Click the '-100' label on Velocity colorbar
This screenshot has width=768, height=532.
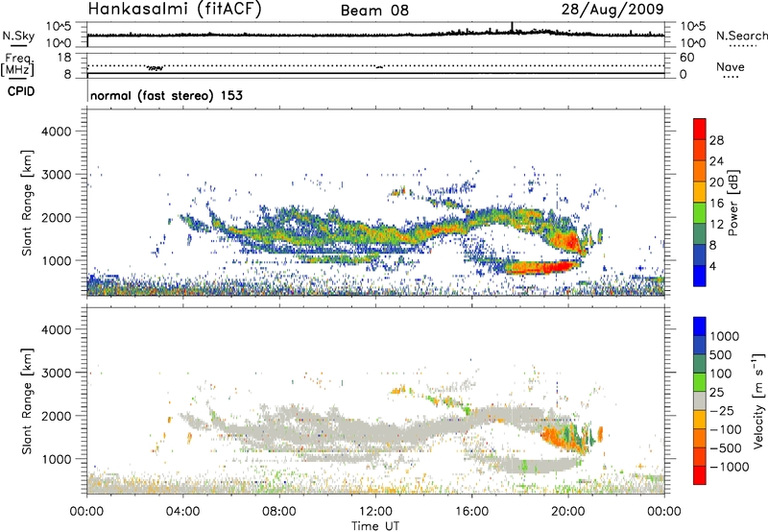[726, 429]
